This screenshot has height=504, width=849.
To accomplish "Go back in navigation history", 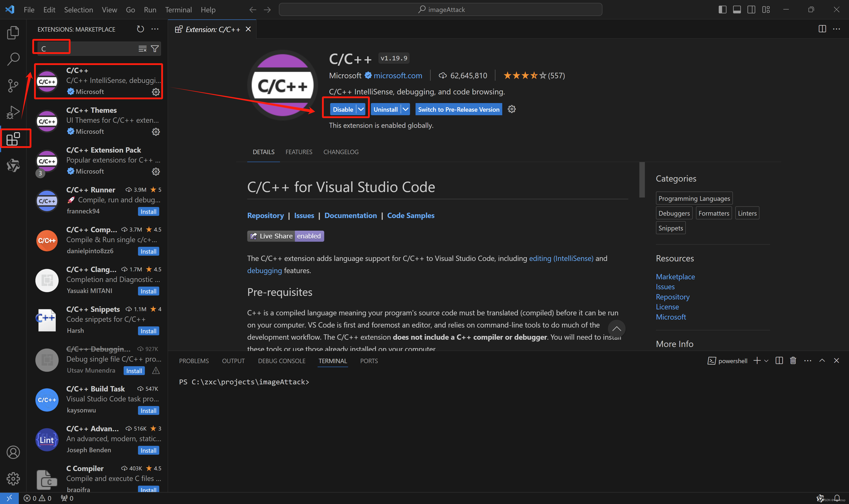I will [253, 10].
